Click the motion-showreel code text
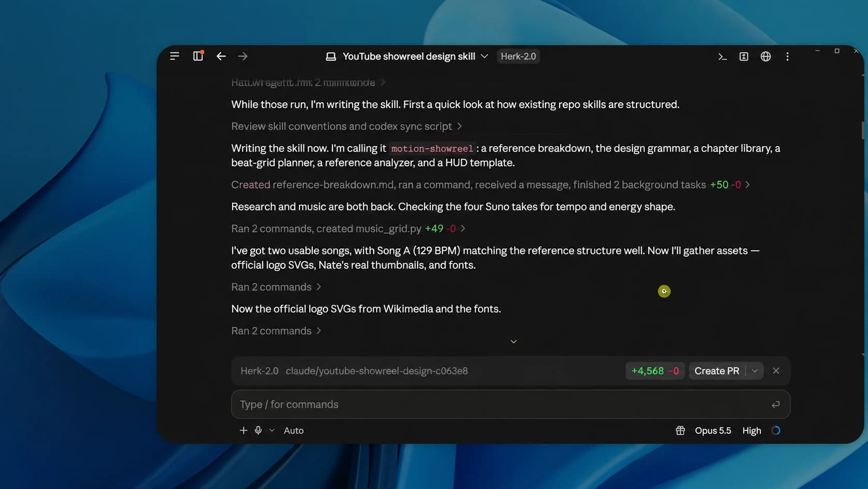868x489 pixels. click(x=432, y=149)
